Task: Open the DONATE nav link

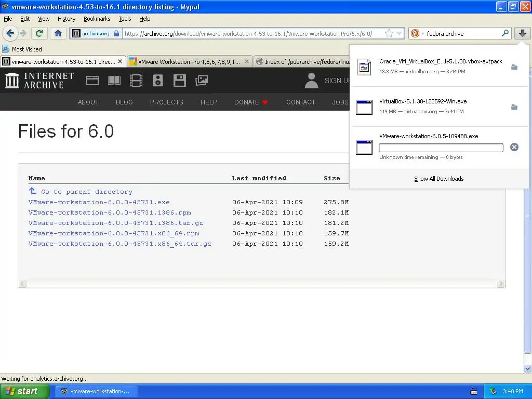Action: (x=251, y=102)
